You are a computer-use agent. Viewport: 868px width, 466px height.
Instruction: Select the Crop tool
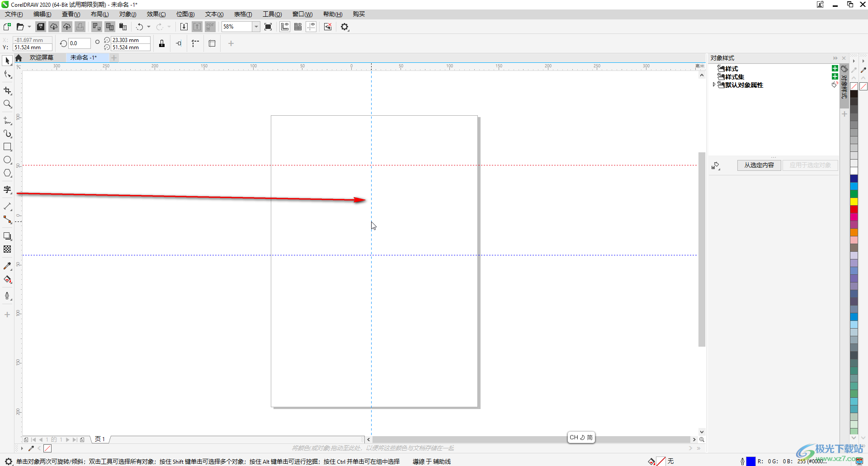[7, 91]
